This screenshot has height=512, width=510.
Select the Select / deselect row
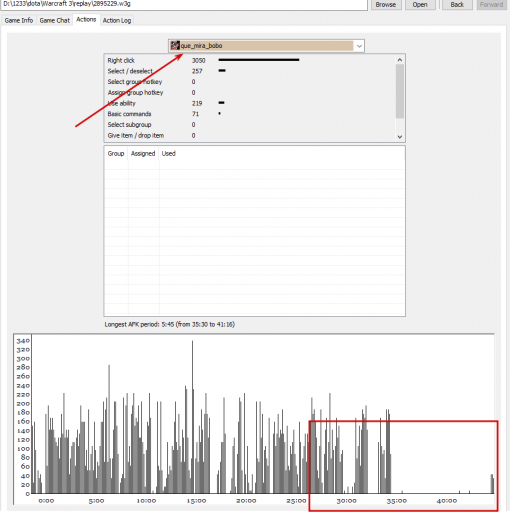coord(250,71)
